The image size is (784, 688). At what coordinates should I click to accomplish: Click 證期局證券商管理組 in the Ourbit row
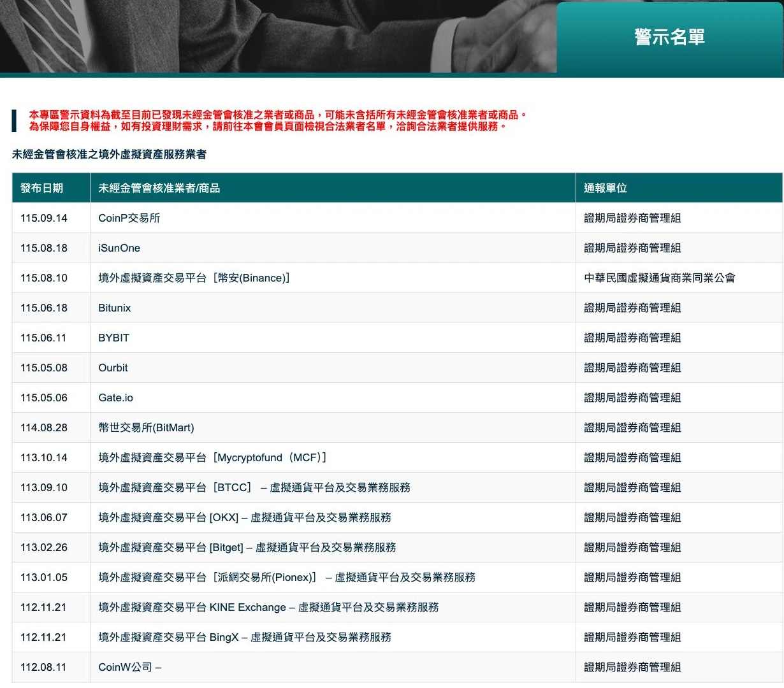coord(633,368)
